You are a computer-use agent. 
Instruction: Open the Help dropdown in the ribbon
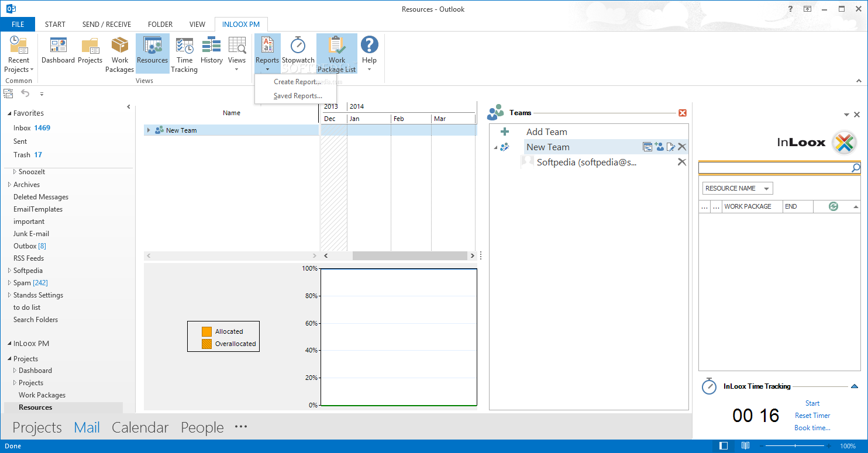[369, 54]
